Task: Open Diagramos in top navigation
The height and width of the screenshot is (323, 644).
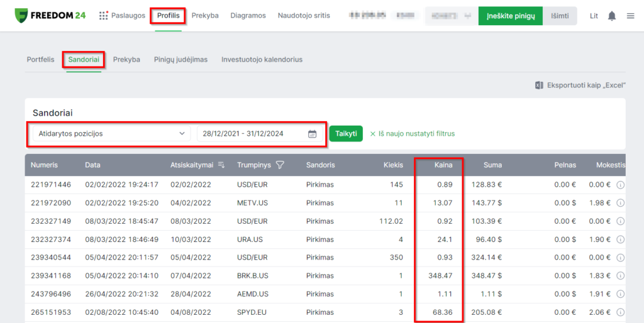Action: (x=248, y=16)
